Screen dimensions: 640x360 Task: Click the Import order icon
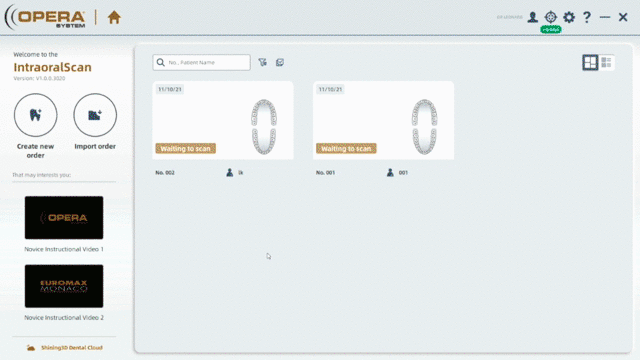coord(95,115)
